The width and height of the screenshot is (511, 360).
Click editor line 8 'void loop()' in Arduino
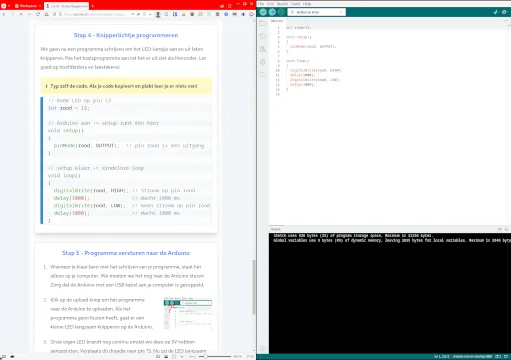[298, 61]
